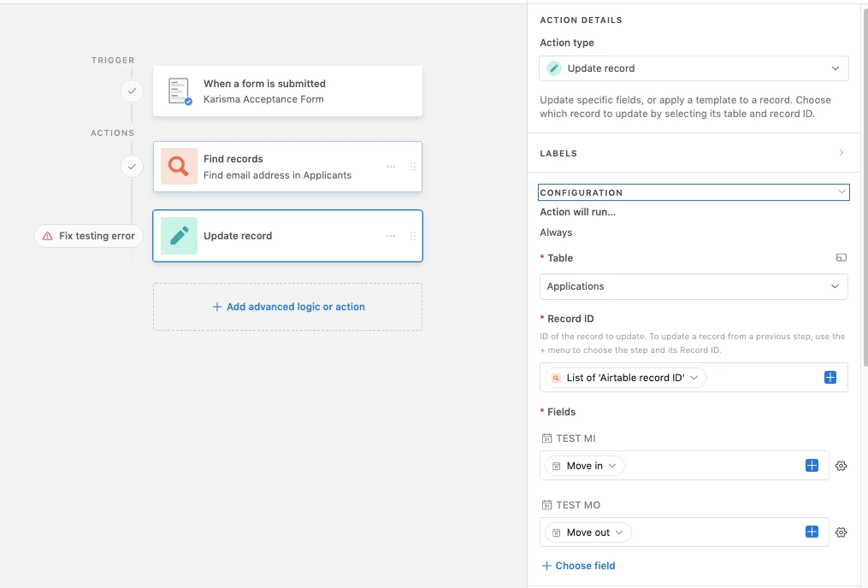Click blue plus button in TEST MI field

click(812, 466)
